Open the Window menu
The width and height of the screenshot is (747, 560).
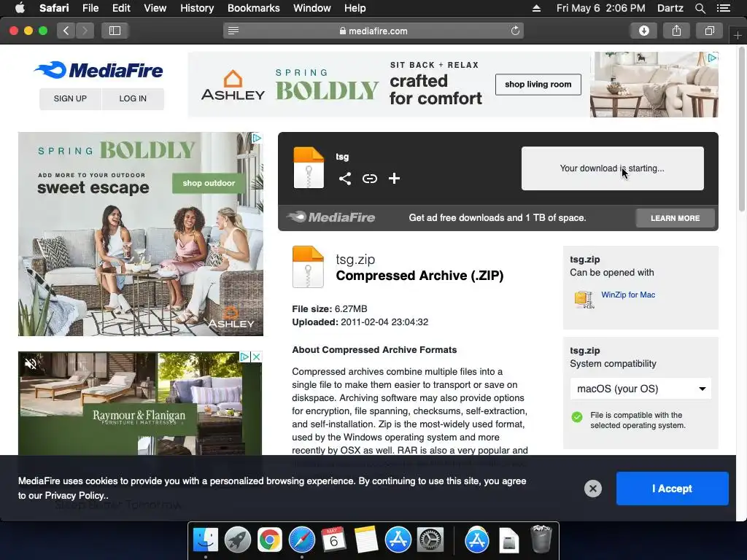[x=312, y=8]
